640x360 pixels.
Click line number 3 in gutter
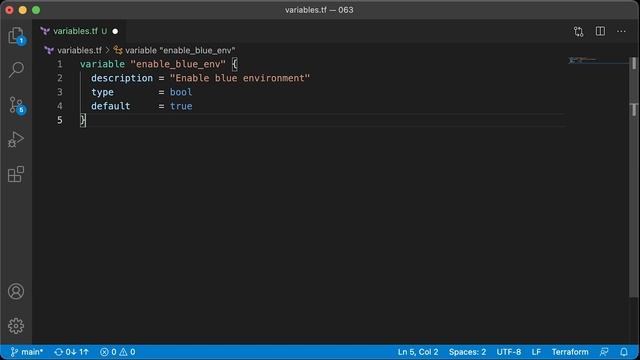(60, 92)
